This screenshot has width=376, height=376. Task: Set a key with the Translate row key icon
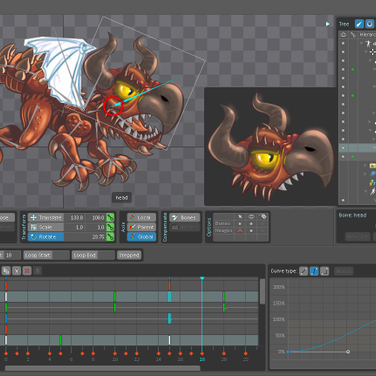tap(110, 218)
